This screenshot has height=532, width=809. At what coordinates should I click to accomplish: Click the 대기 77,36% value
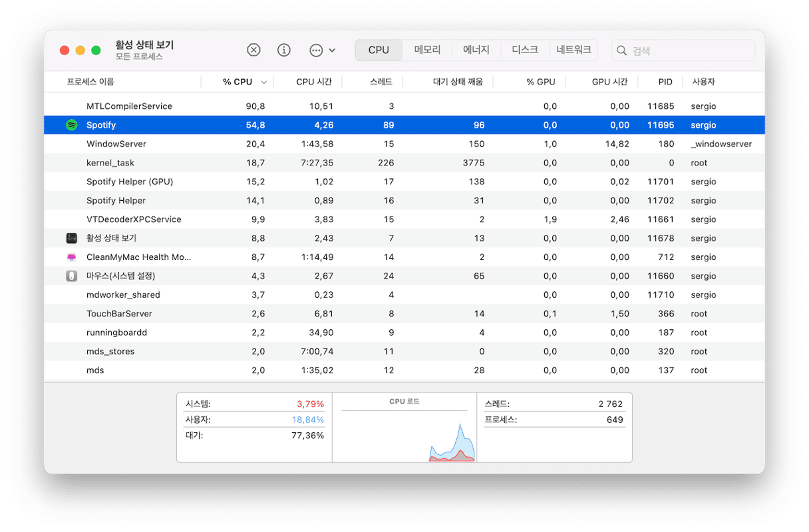point(308,436)
